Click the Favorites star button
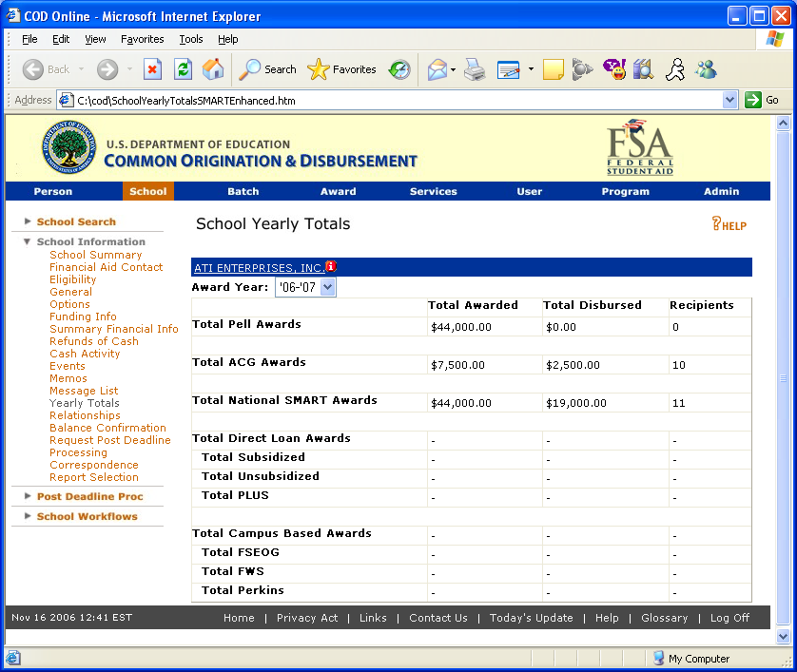Image resolution: width=797 pixels, height=672 pixels. point(342,69)
